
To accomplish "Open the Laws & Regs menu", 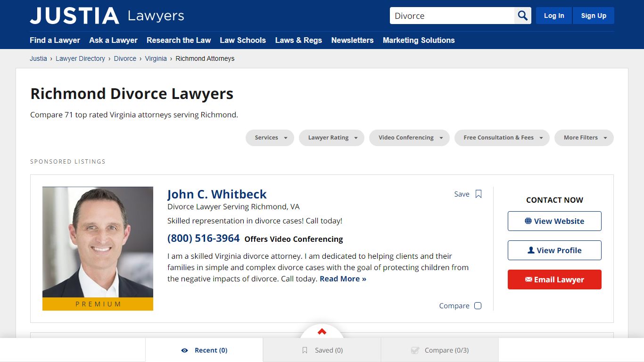I will [x=298, y=40].
